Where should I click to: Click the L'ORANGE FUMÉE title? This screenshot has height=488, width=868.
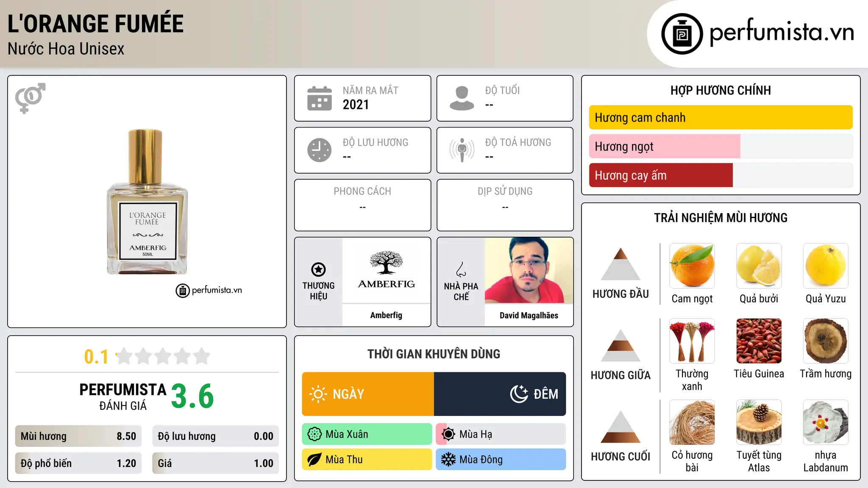coord(95,24)
